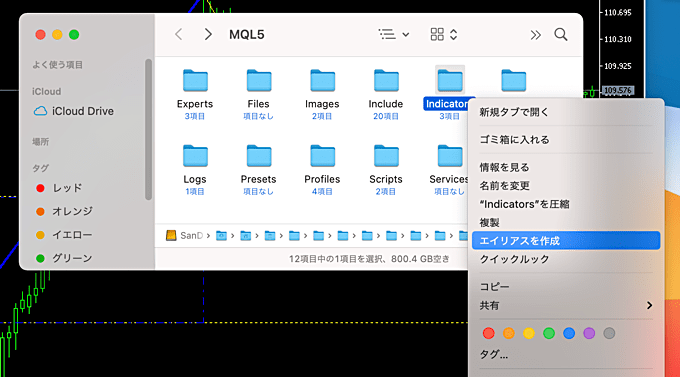
Task: Choose タグ... from context menu
Action: [x=566, y=354]
